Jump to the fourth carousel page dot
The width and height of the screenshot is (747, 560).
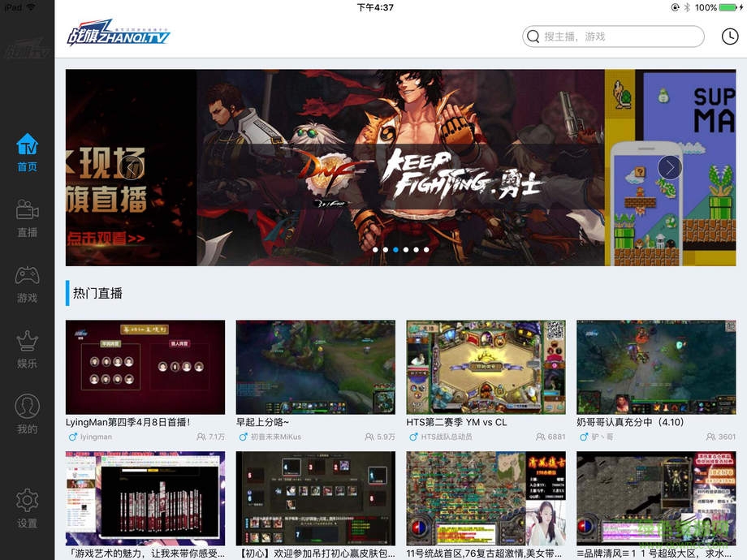click(406, 249)
